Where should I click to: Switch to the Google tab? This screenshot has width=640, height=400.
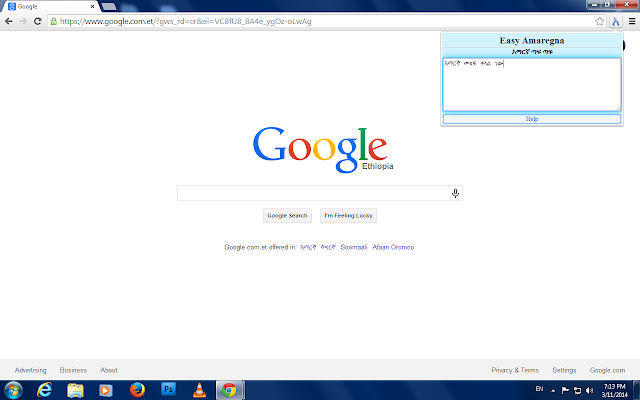pyautogui.click(x=49, y=7)
